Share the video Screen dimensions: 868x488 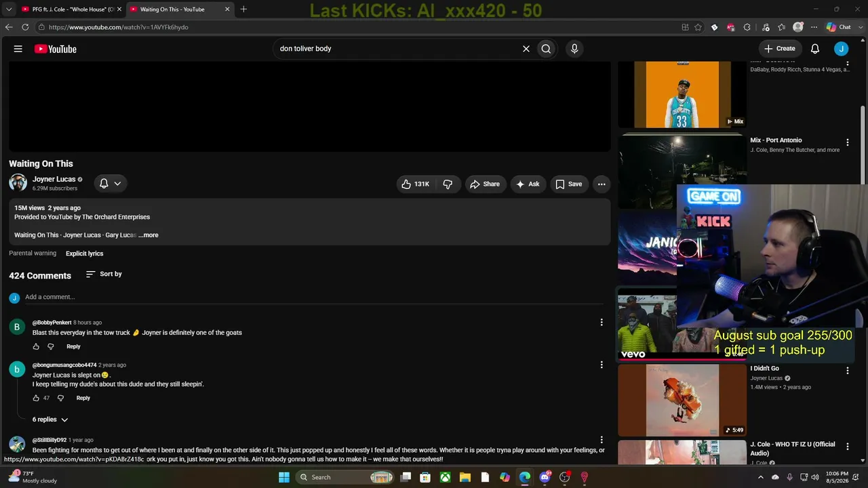[485, 184]
